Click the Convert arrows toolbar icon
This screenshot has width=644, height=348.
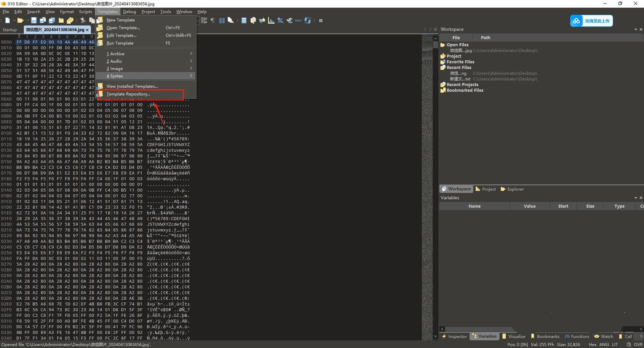(x=262, y=20)
